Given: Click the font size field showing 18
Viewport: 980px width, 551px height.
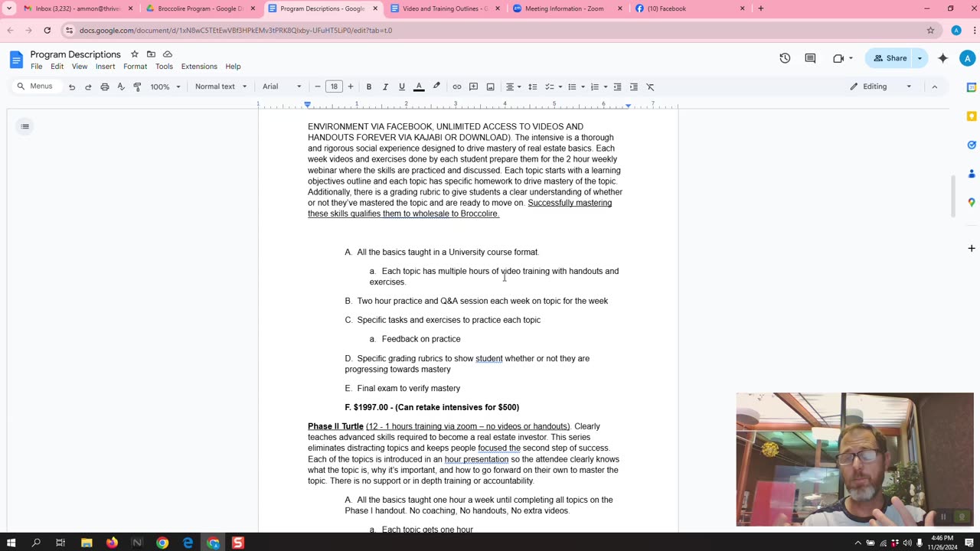Looking at the screenshot, I should (x=334, y=86).
